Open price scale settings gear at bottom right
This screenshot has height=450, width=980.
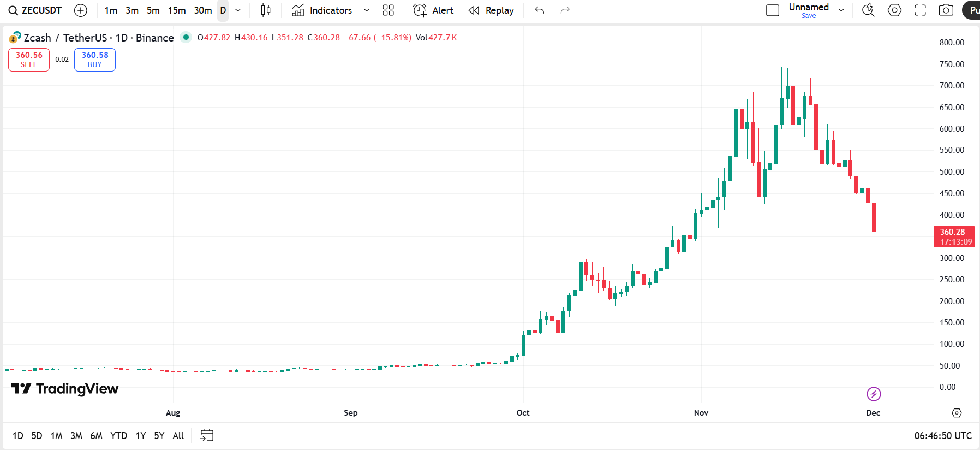(957, 413)
